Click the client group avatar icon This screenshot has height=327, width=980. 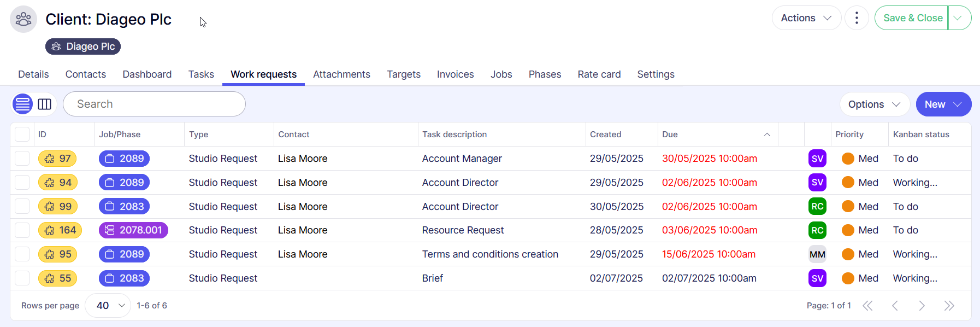coord(23,19)
